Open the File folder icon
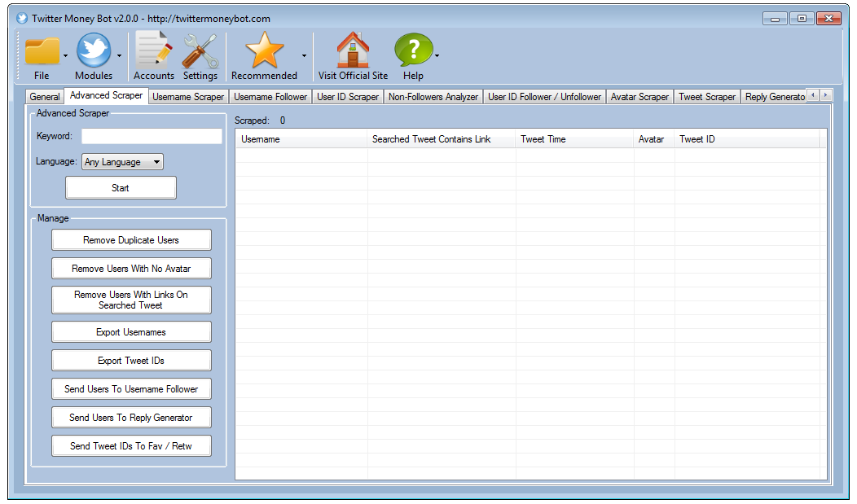Screen dimensions: 857x504 click(42, 51)
